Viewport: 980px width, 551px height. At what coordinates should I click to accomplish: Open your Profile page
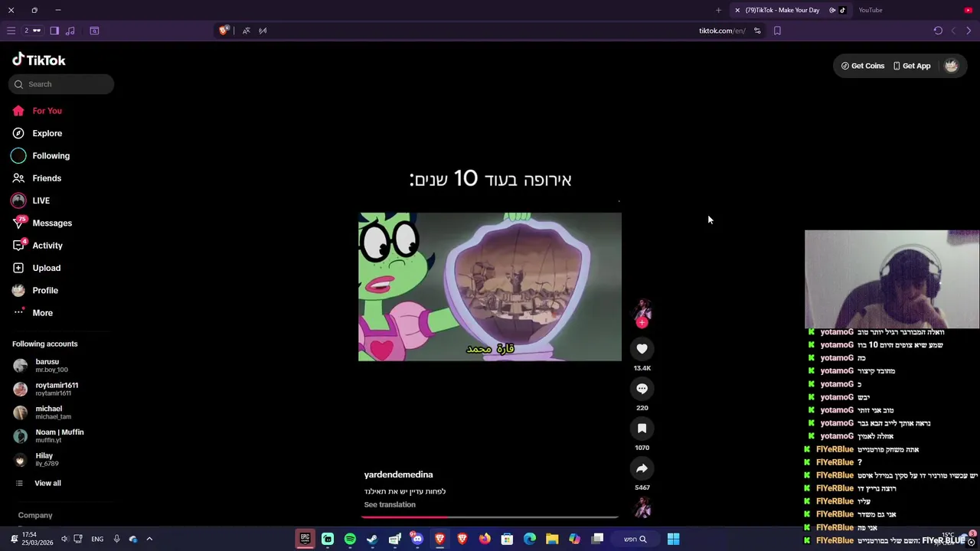(35, 290)
